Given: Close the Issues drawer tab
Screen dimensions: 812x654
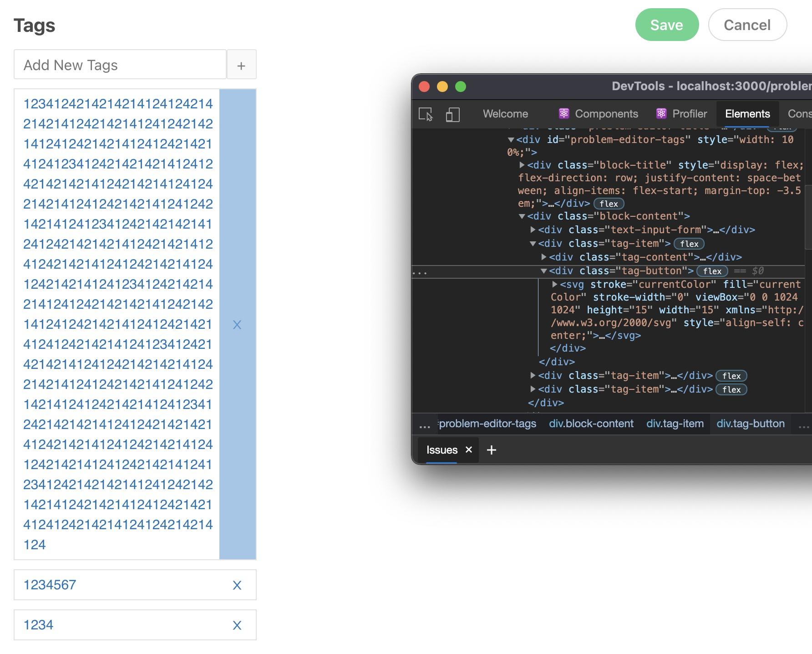Looking at the screenshot, I should [469, 450].
